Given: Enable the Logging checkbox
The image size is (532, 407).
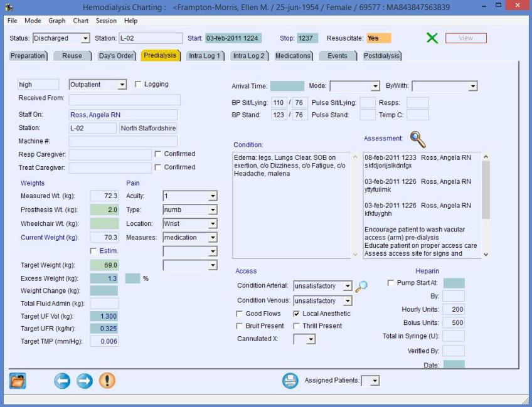Looking at the screenshot, I should coord(138,84).
